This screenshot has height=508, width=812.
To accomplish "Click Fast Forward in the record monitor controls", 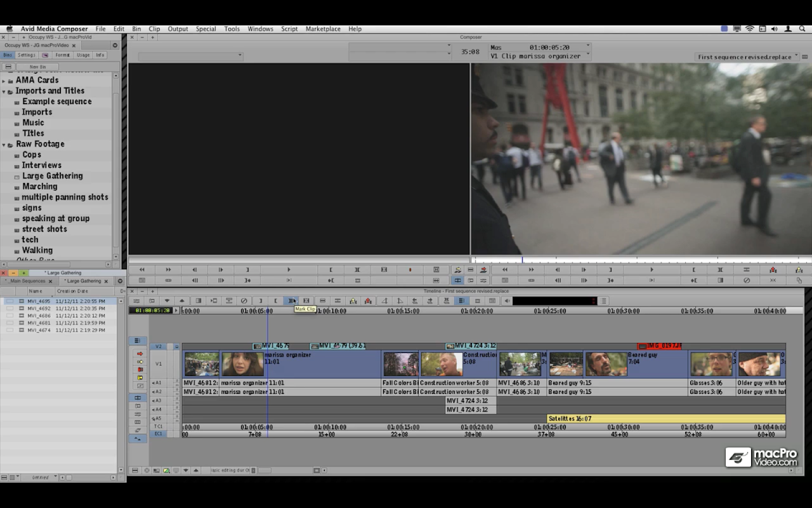I will click(531, 269).
